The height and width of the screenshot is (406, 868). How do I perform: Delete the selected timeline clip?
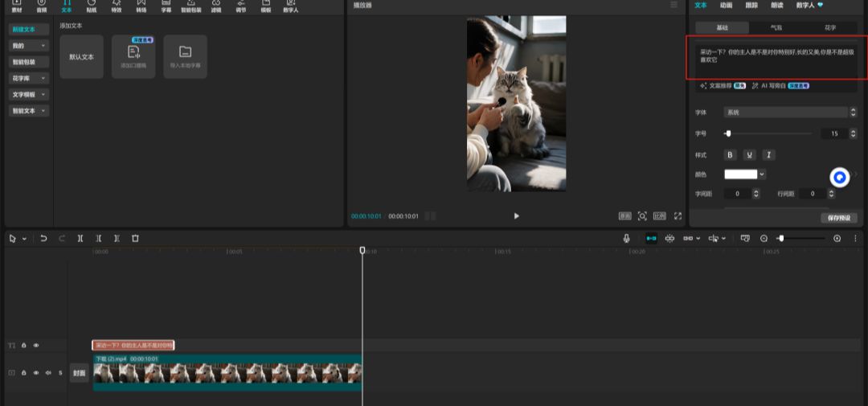135,238
